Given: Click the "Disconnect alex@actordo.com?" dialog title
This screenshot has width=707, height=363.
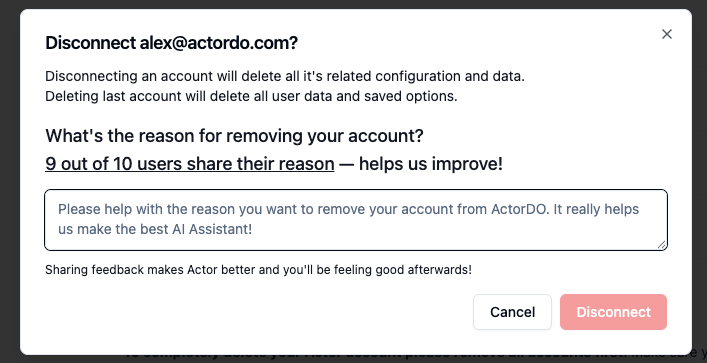Looking at the screenshot, I should click(x=171, y=43).
